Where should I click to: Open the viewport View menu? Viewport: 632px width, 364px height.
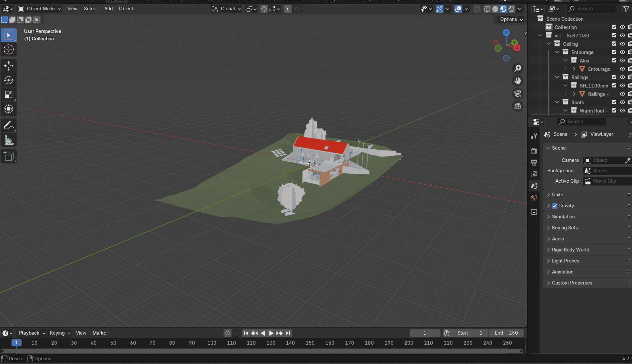[72, 9]
